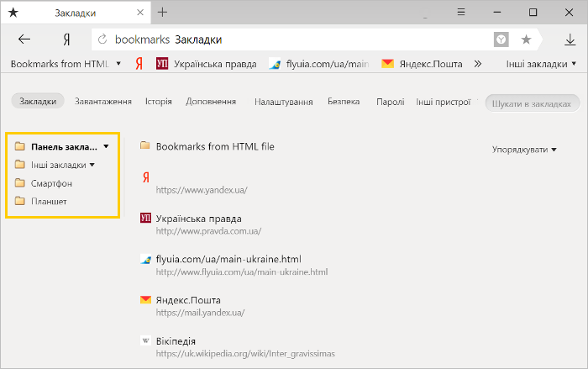Click Українська правда favicon in list
Image resolution: width=588 pixels, height=369 pixels.
[145, 218]
